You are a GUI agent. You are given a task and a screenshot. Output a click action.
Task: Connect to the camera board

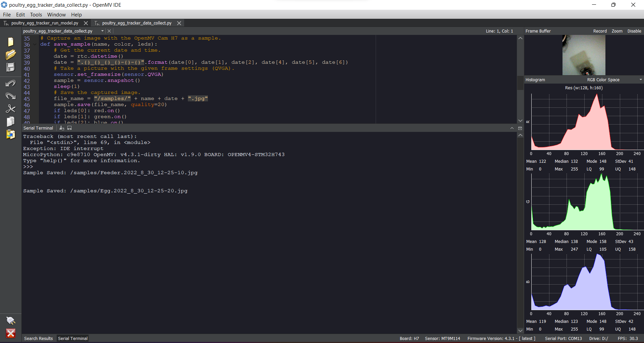pos(11,321)
